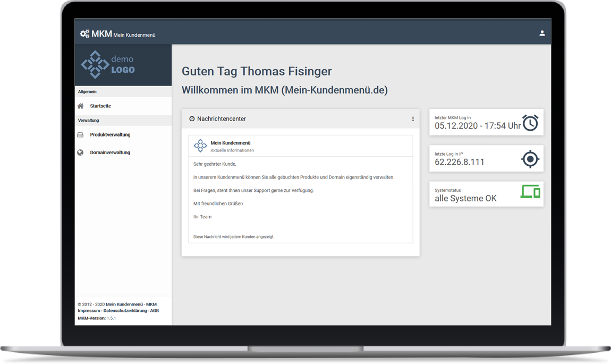Viewport: 611px width, 364px height.
Task: Click the Domainverwaltung globe icon
Action: point(80,153)
